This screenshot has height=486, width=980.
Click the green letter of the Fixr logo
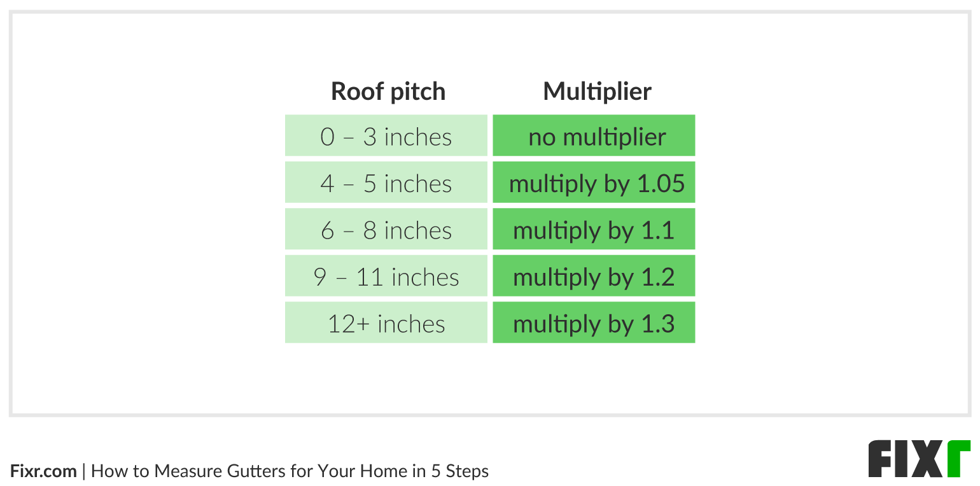pyautogui.click(x=958, y=459)
